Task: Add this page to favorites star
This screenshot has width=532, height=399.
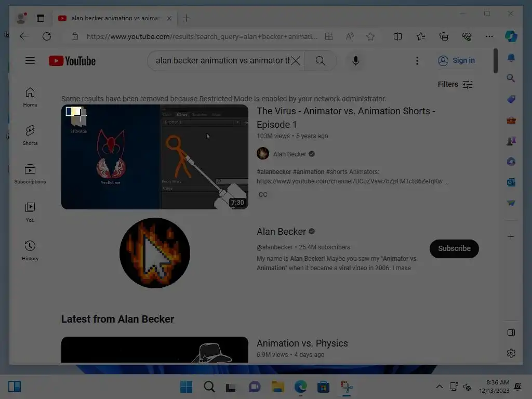Action: (x=370, y=36)
